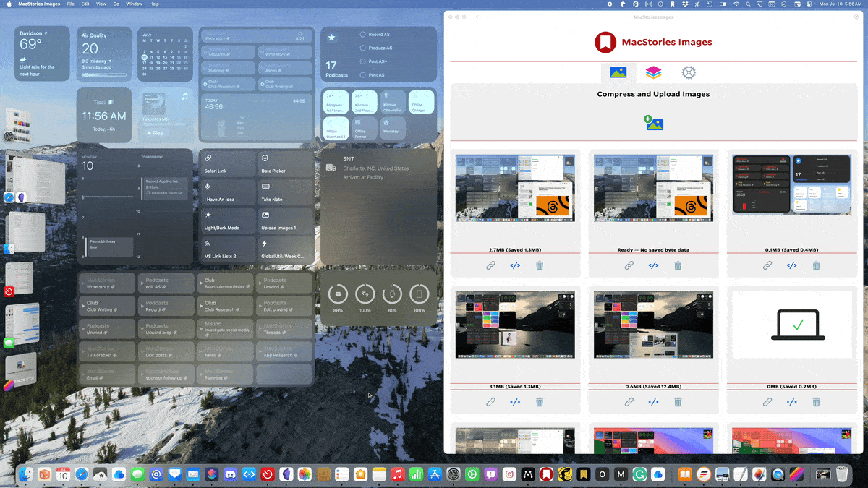The height and width of the screenshot is (488, 868).
Task: Copy link for the 0.6MB (Saved 12.4MB) image
Action: point(629,402)
